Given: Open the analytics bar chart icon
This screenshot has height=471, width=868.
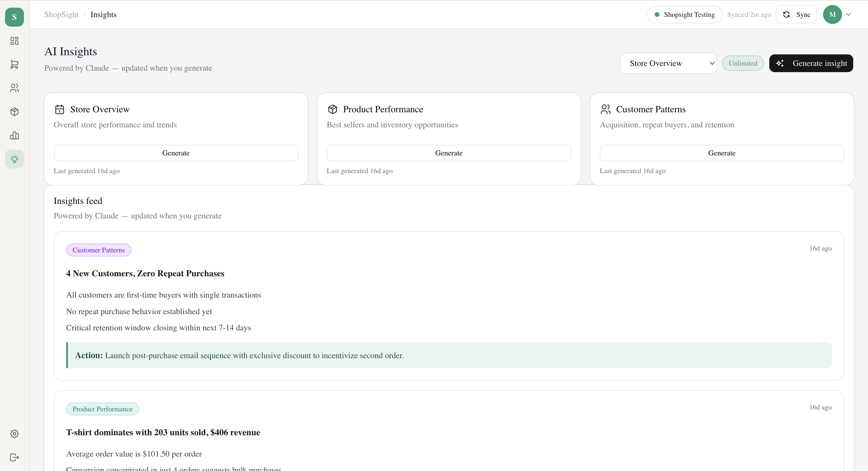Looking at the screenshot, I should point(14,135).
